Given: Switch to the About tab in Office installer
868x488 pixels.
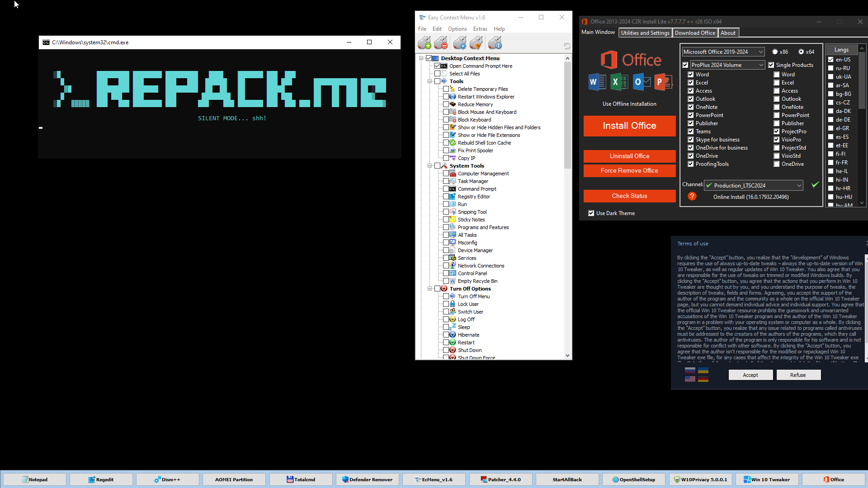Looking at the screenshot, I should [728, 33].
